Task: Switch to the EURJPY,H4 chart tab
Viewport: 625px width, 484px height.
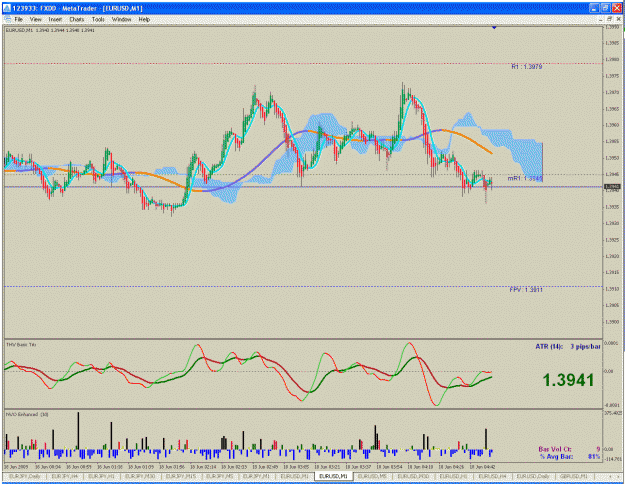Action: [64, 476]
